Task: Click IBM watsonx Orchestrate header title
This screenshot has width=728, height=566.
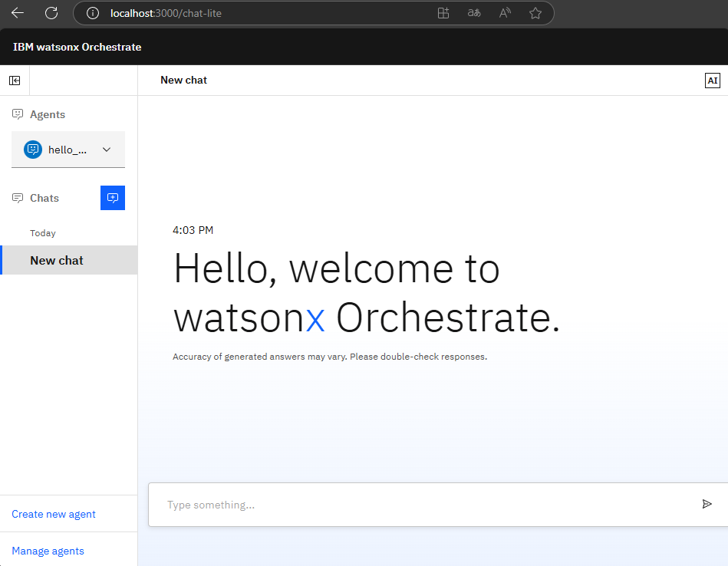Action: [x=77, y=47]
